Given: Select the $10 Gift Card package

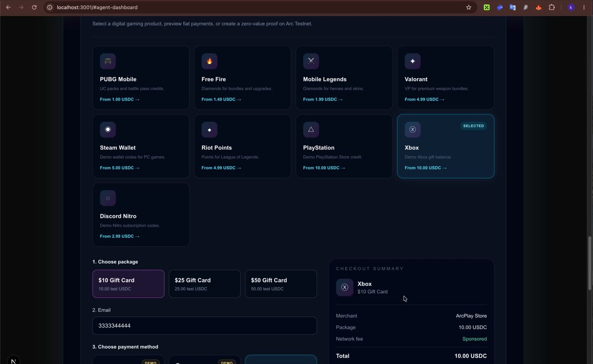Looking at the screenshot, I should pyautogui.click(x=128, y=284).
